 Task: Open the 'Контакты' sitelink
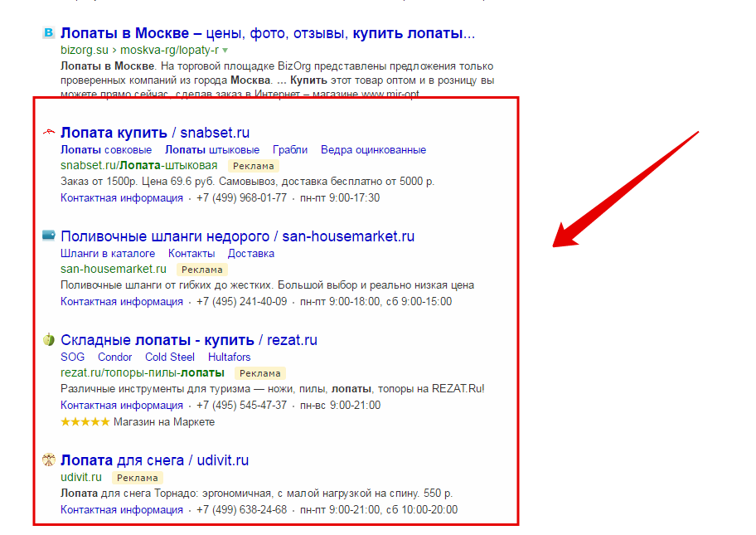[191, 253]
